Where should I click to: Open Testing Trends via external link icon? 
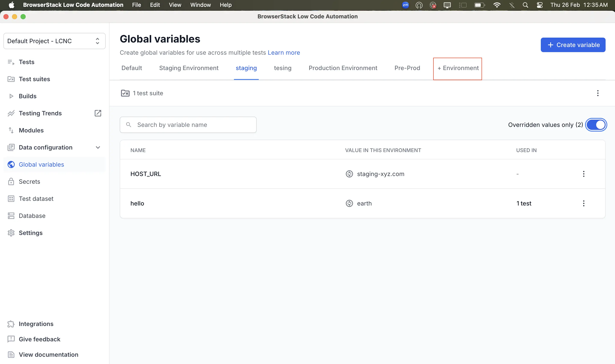click(98, 113)
